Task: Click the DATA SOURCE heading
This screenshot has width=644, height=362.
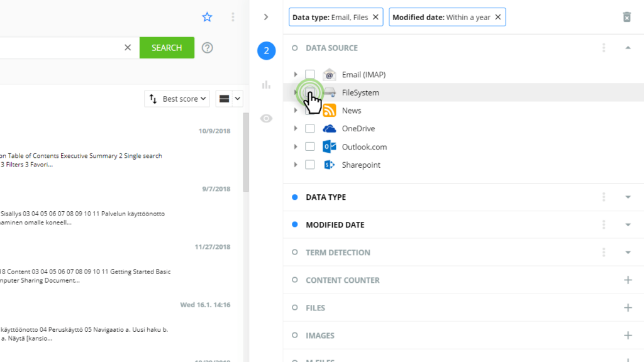Action: (x=332, y=48)
